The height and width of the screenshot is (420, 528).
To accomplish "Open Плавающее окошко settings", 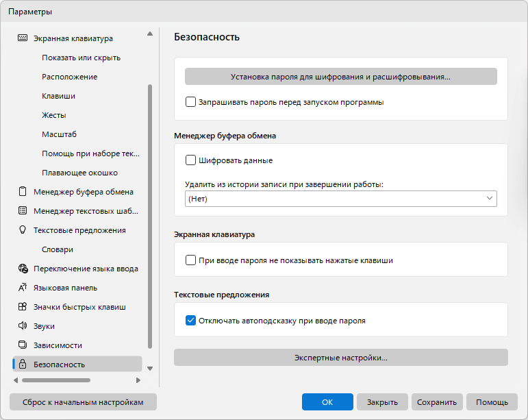I will coord(79,173).
